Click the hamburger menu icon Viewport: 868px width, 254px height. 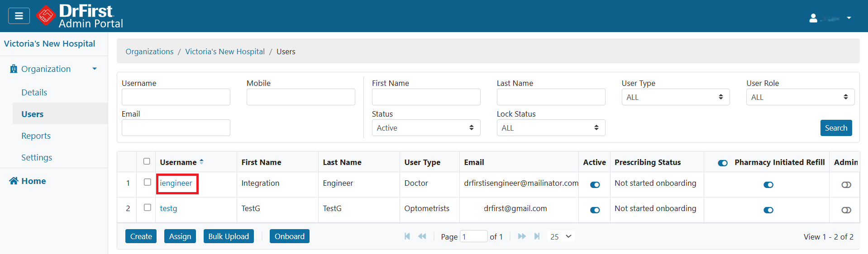coord(19,16)
